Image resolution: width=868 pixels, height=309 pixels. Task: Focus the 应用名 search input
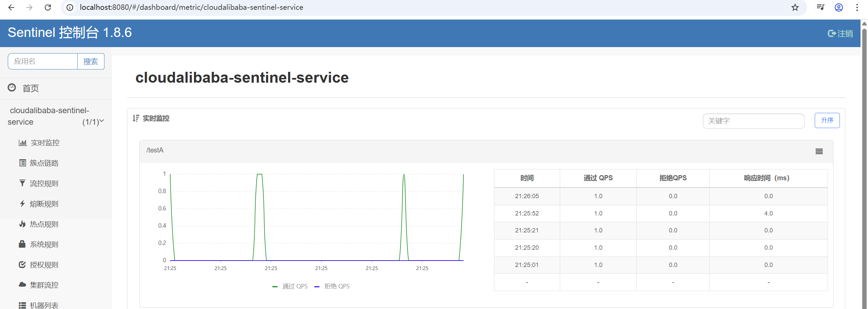point(43,61)
